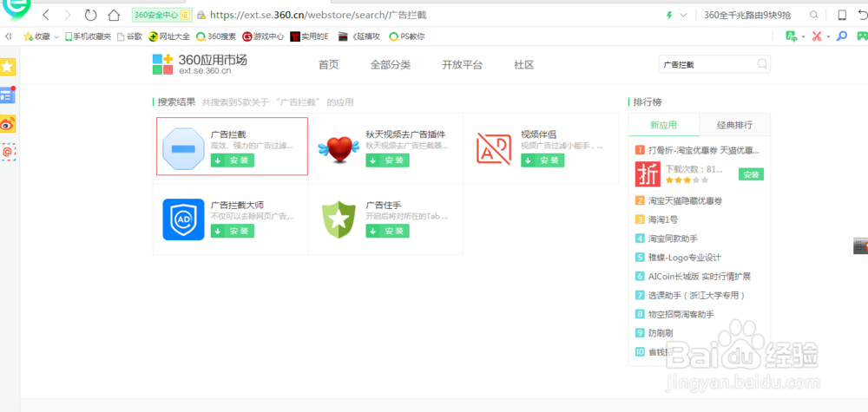
Task: Open 淘宝天猫隐藏优惠券 in the ranking
Action: click(686, 200)
